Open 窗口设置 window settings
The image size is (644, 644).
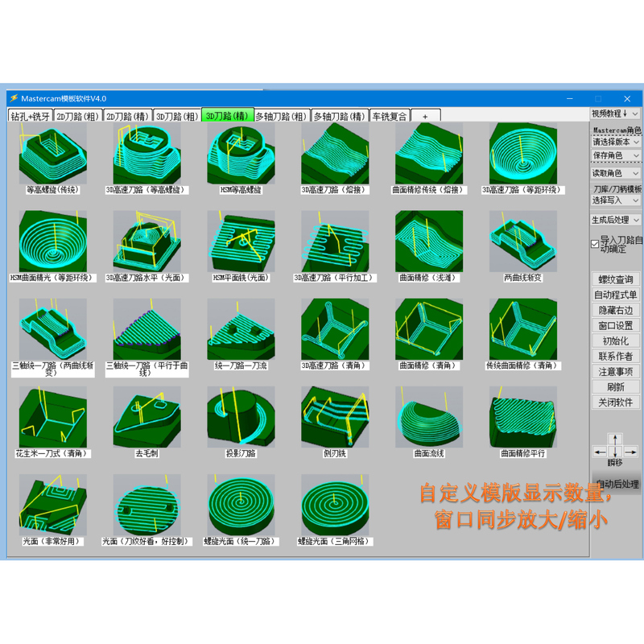point(615,325)
